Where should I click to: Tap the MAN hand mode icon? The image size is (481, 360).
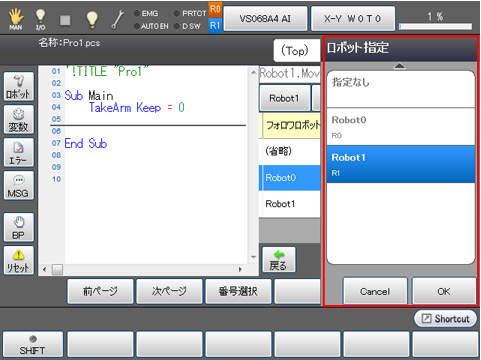point(15,19)
